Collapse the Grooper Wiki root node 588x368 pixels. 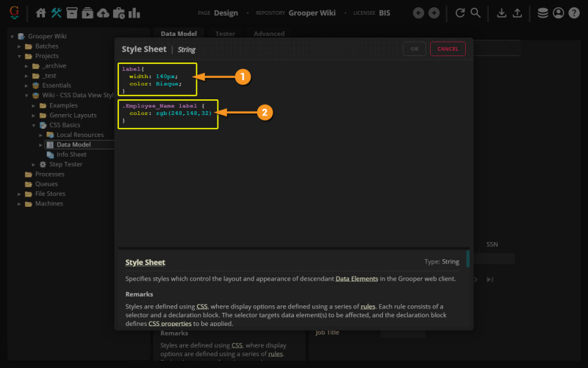(12, 36)
